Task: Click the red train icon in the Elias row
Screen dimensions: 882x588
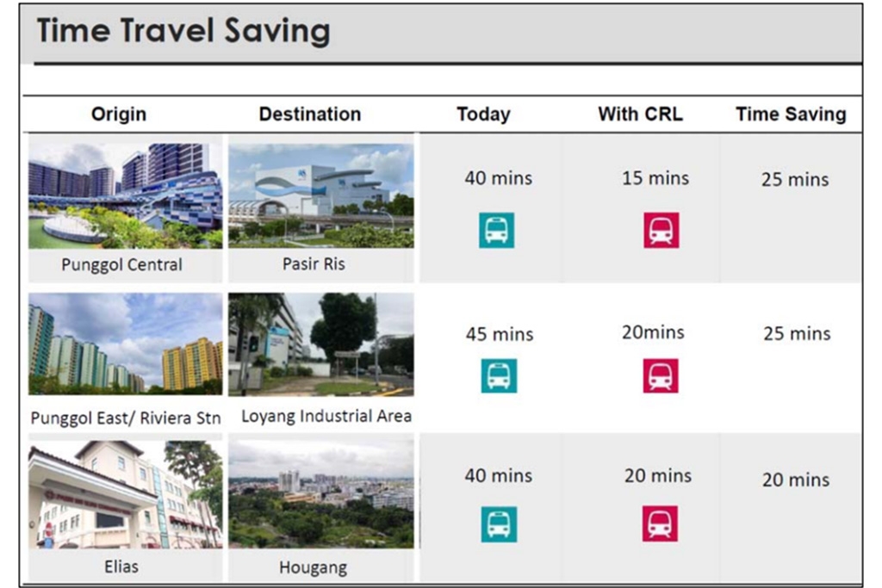Action: [x=660, y=523]
